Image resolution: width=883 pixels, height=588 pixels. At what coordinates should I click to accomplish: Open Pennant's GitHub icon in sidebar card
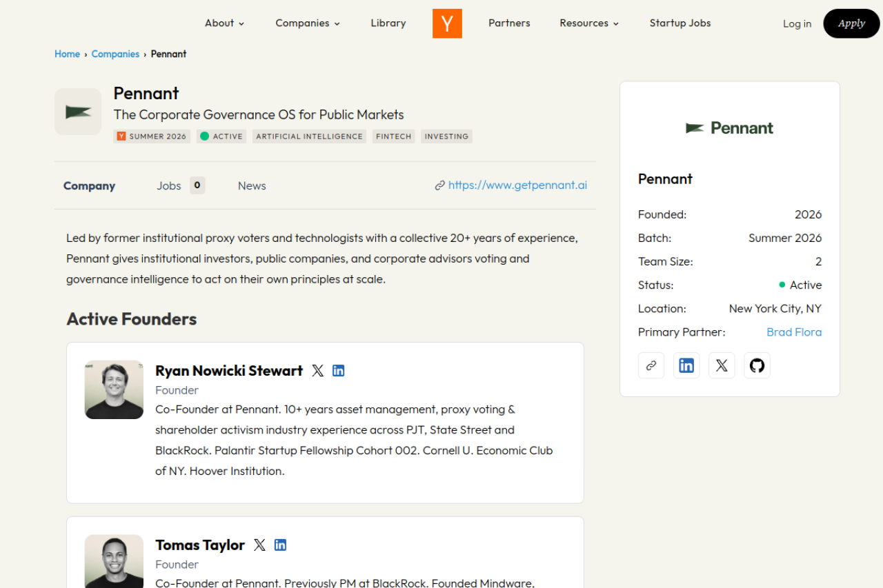pyautogui.click(x=757, y=366)
